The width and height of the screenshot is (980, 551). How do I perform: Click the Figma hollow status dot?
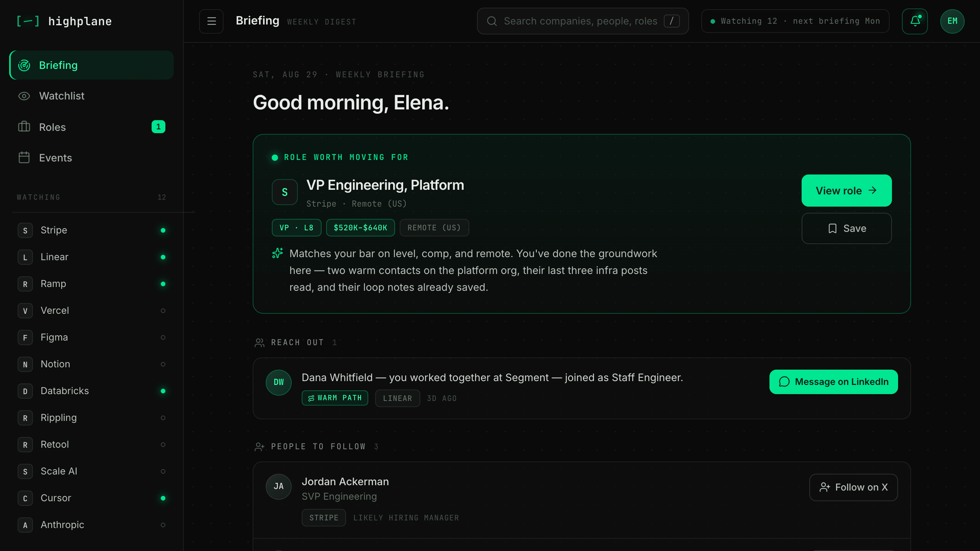click(x=163, y=337)
